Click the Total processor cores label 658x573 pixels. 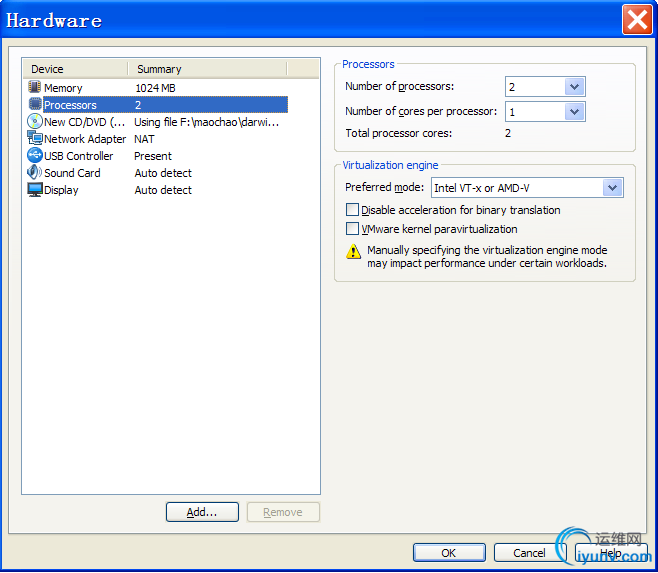point(399,133)
